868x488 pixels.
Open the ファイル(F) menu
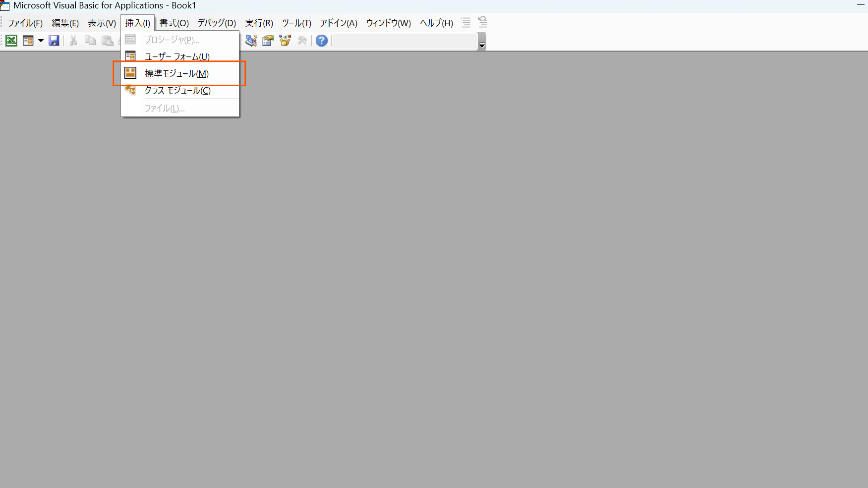point(25,23)
